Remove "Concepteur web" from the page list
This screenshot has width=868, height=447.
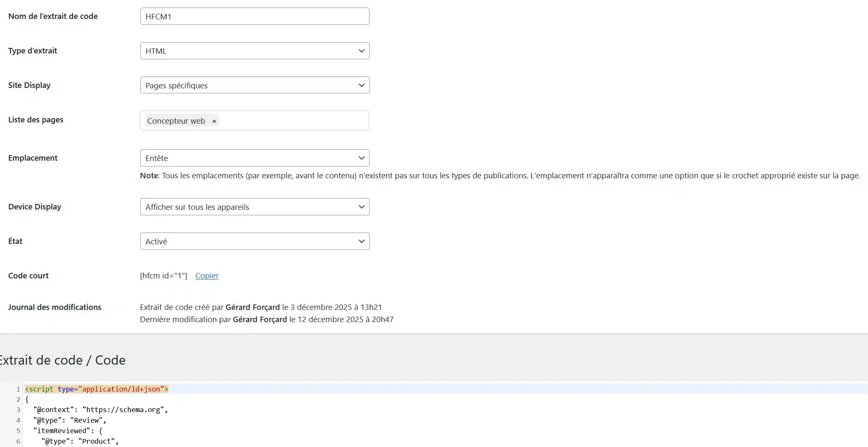[214, 121]
